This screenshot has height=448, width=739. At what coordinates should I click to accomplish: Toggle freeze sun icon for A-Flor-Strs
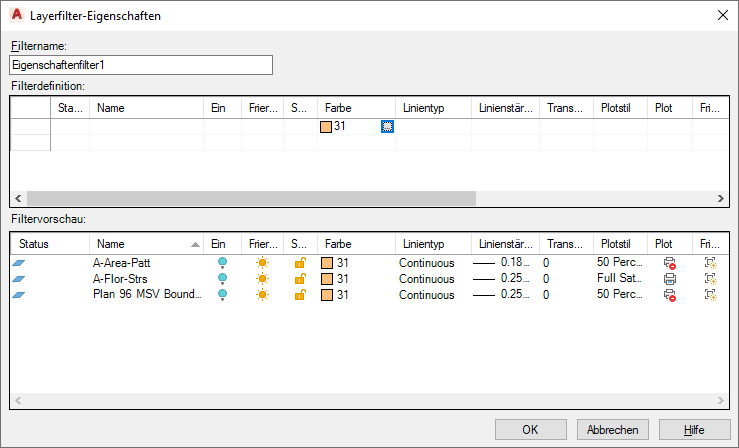[263, 279]
